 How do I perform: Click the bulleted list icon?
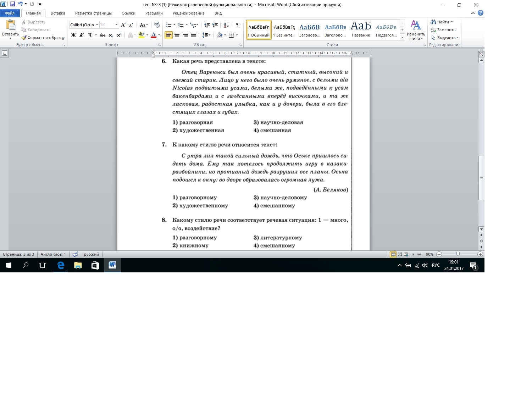[169, 25]
